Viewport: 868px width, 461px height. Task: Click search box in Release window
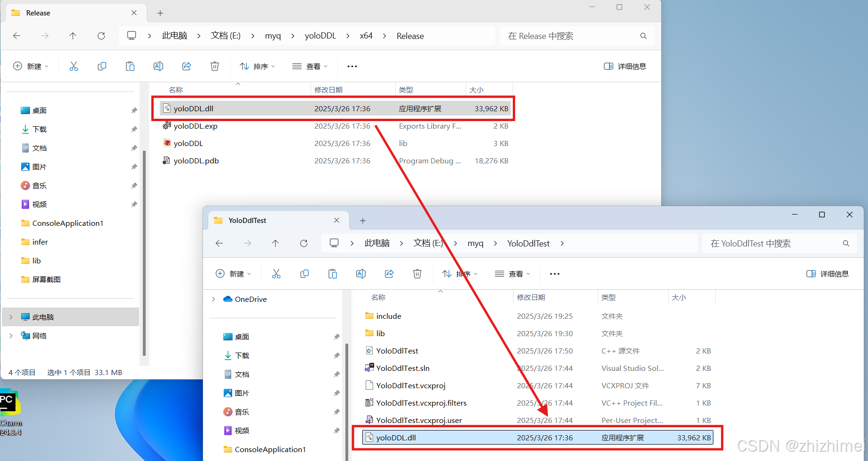tap(577, 36)
